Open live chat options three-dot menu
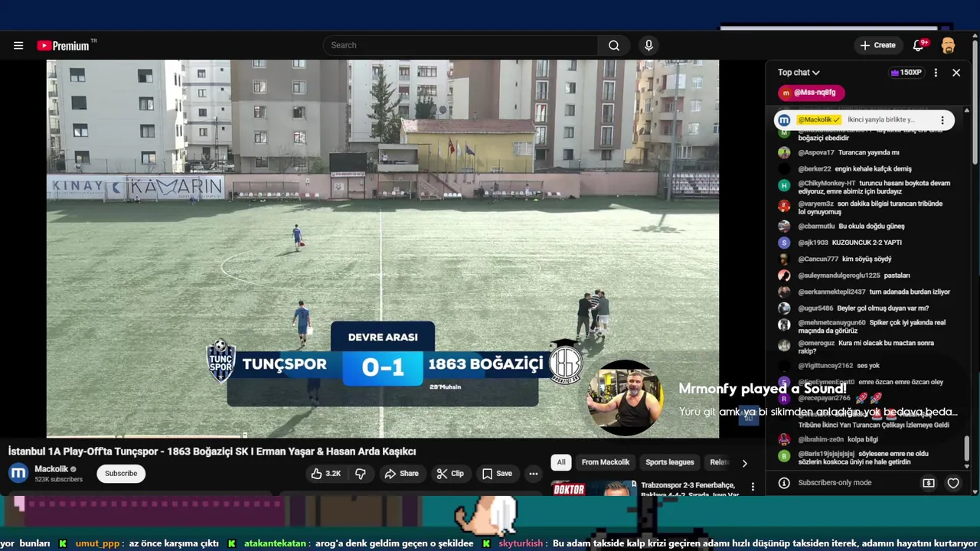Screen dimensions: 980x551 click(x=936, y=73)
